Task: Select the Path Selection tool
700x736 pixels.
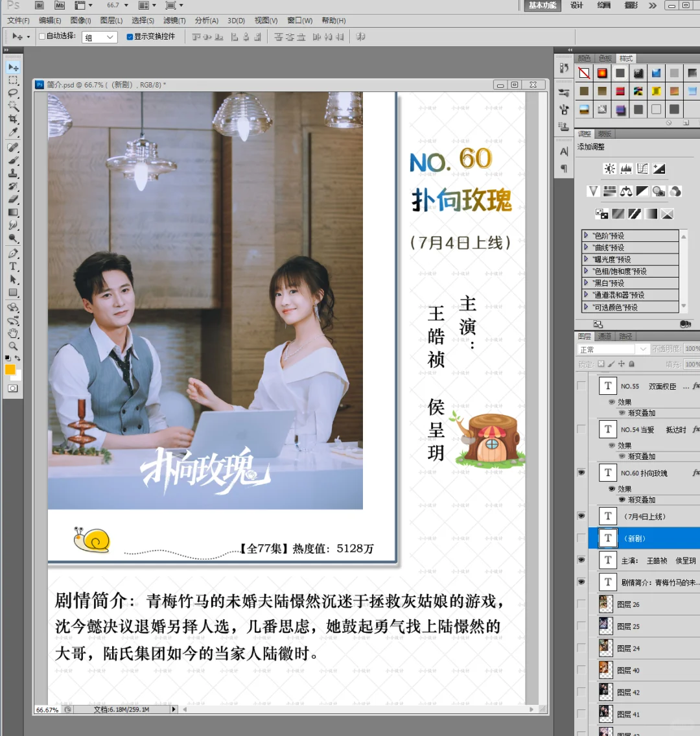Action: 13,279
